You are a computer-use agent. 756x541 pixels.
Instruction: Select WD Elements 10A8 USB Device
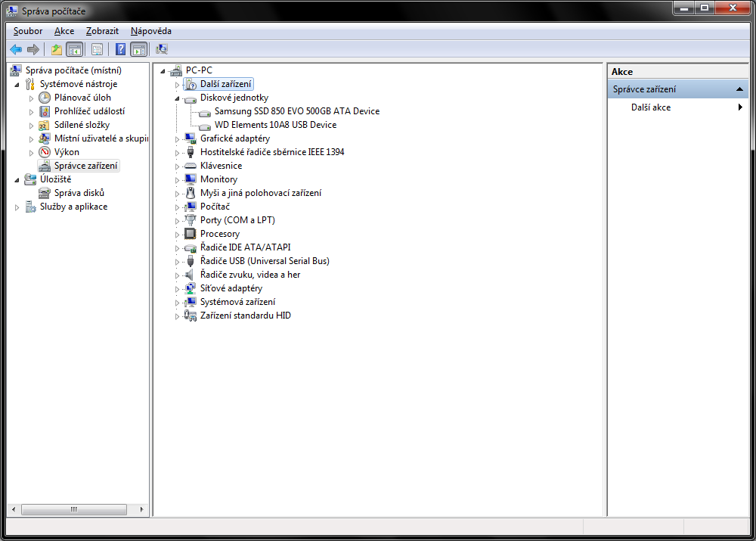pyautogui.click(x=275, y=125)
